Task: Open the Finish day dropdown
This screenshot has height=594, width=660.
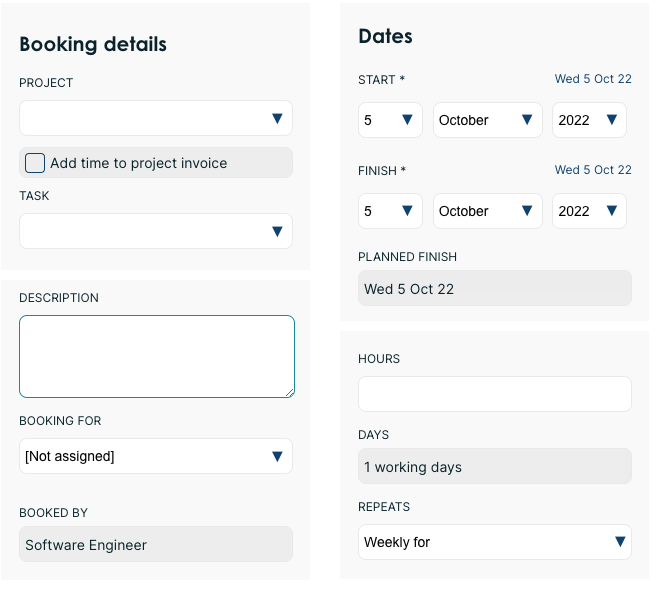Action: (389, 211)
